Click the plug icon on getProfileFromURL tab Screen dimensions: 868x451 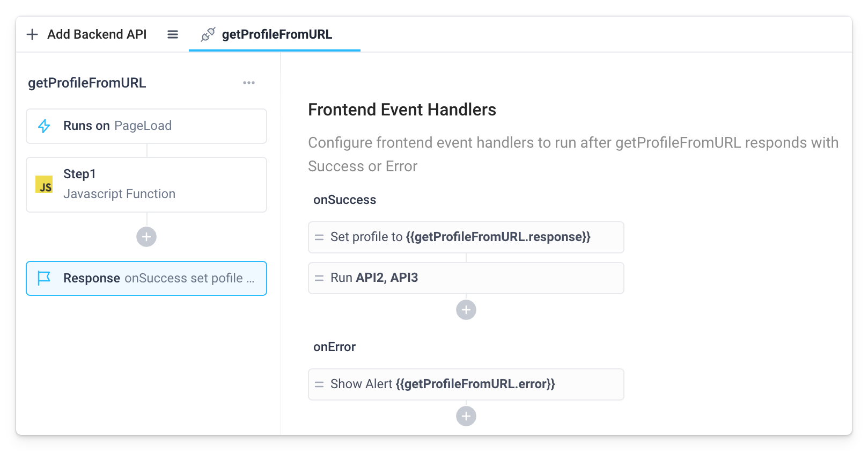(209, 34)
